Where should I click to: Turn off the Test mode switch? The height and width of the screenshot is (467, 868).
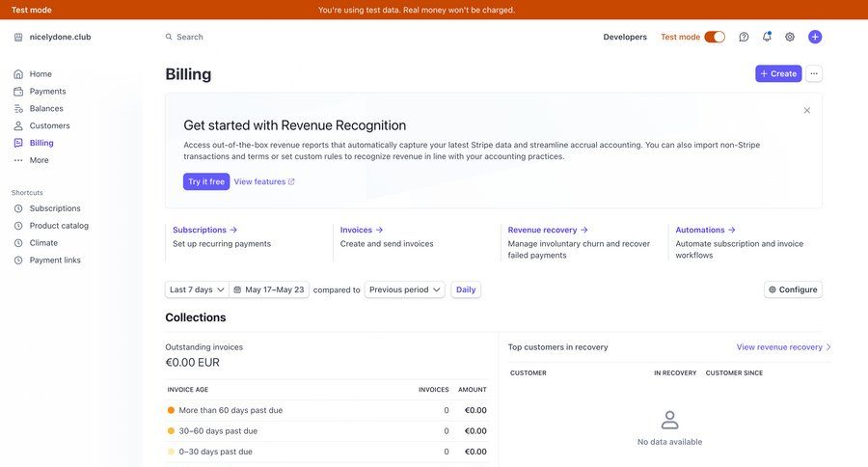click(x=715, y=37)
